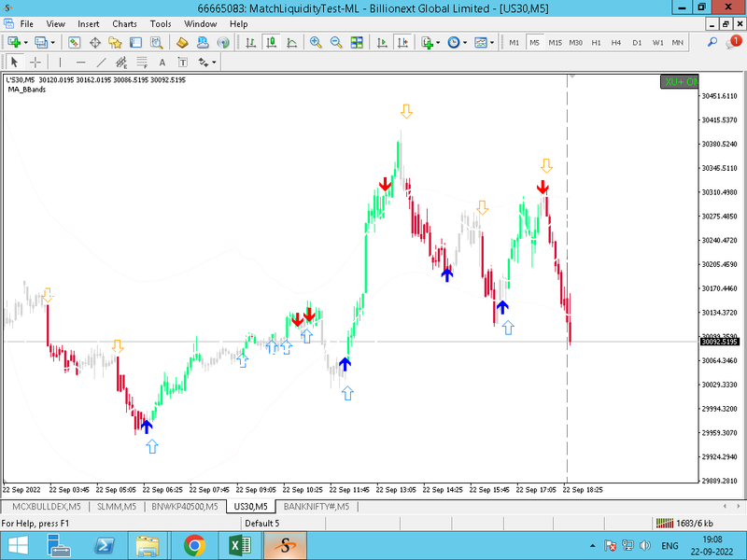Select the Crosshair tool
747x560 pixels.
click(35, 62)
